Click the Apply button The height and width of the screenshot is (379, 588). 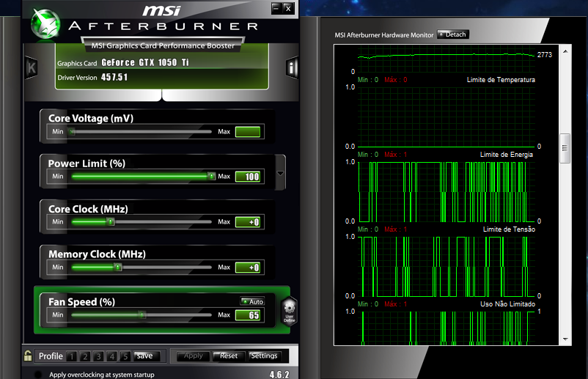[x=193, y=356]
